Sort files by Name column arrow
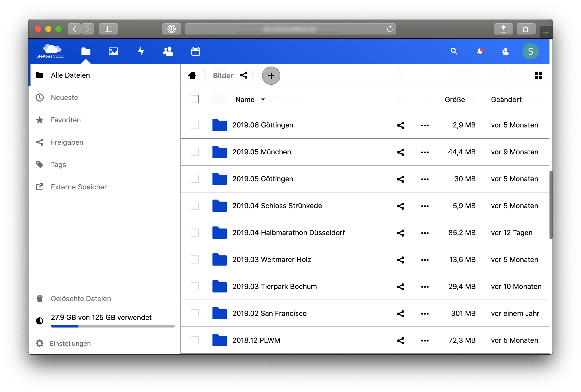The image size is (581, 392). click(263, 100)
